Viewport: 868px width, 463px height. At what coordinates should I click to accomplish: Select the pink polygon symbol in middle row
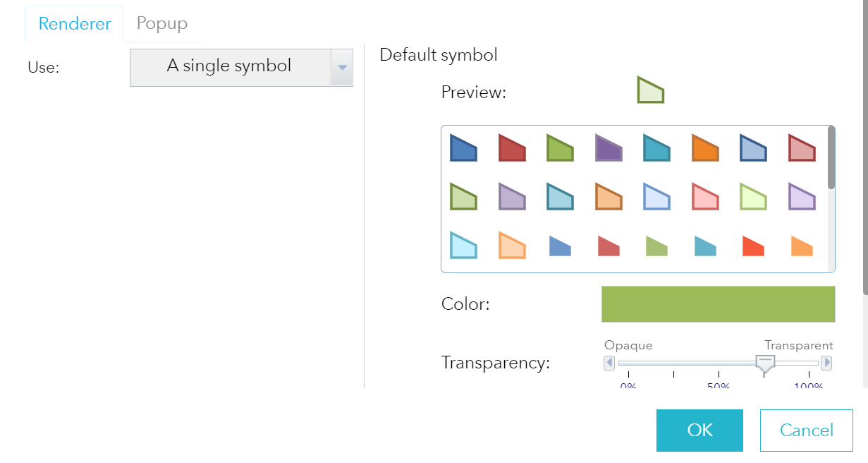(704, 198)
